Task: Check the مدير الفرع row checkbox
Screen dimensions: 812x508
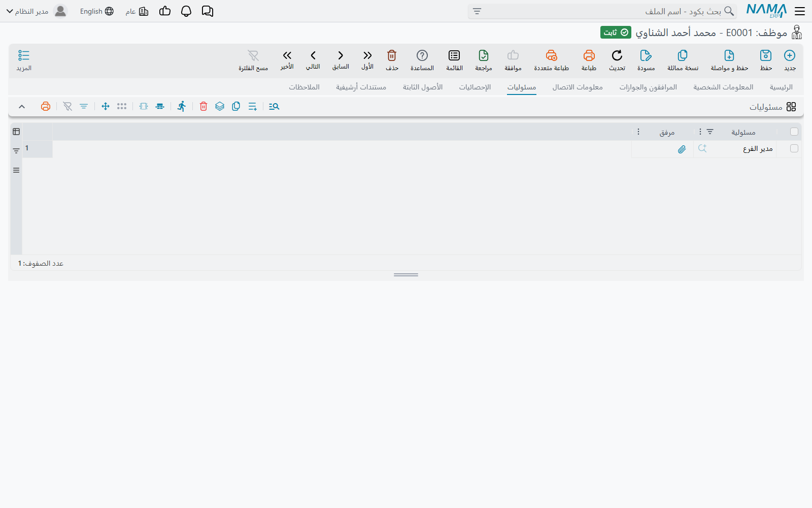Action: 794,148
